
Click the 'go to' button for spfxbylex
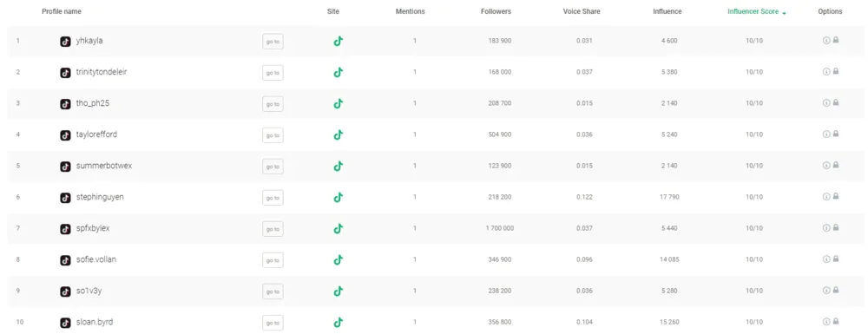coord(273,229)
